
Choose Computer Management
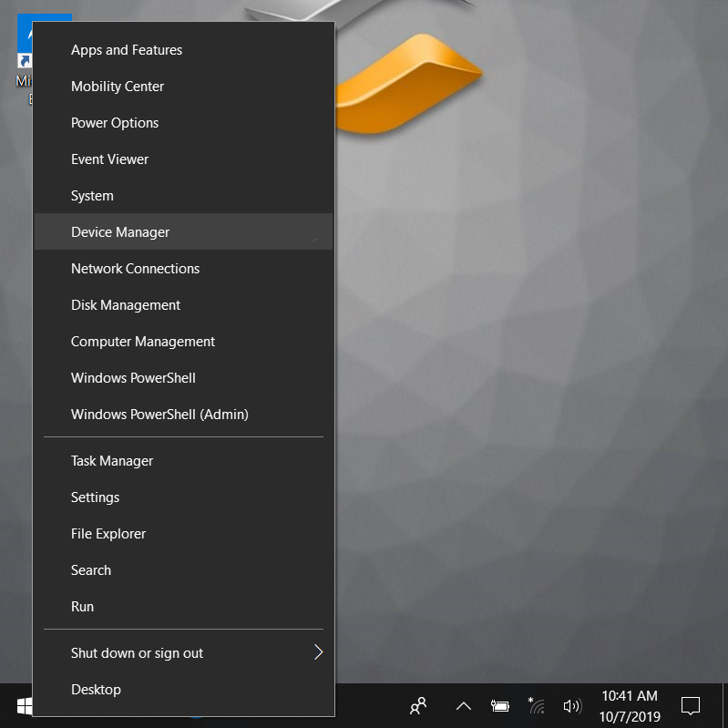(143, 342)
